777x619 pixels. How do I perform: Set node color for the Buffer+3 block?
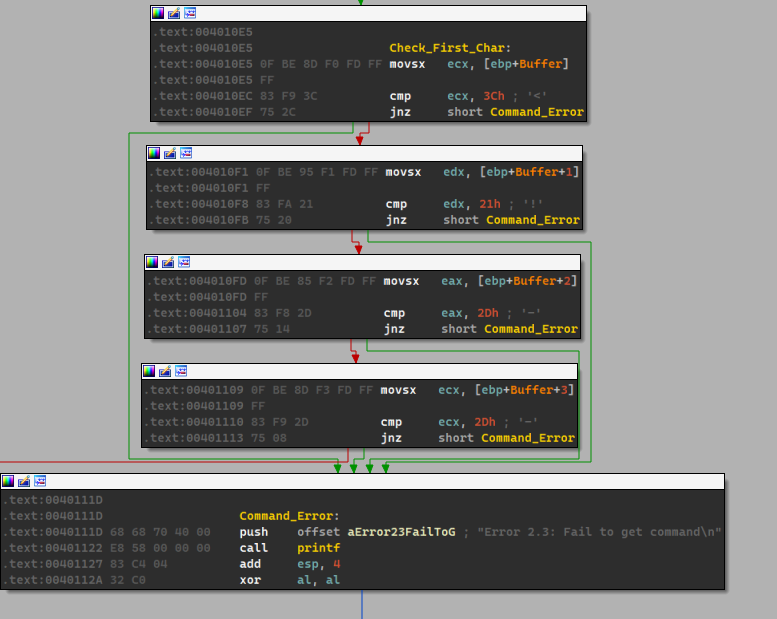tap(149, 371)
